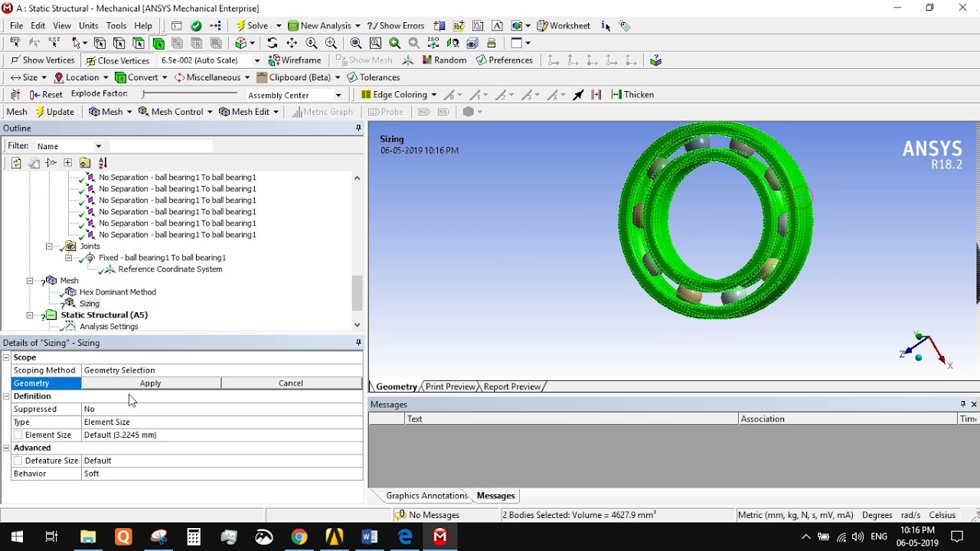Click the Rotate view tool icon
Viewport: 980px width, 551px height.
[272, 43]
